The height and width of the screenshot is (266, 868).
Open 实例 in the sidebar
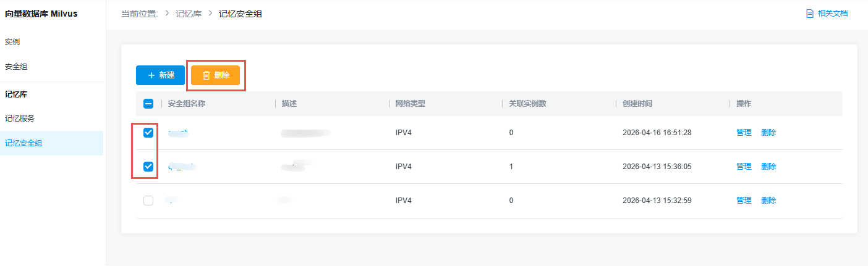point(12,42)
